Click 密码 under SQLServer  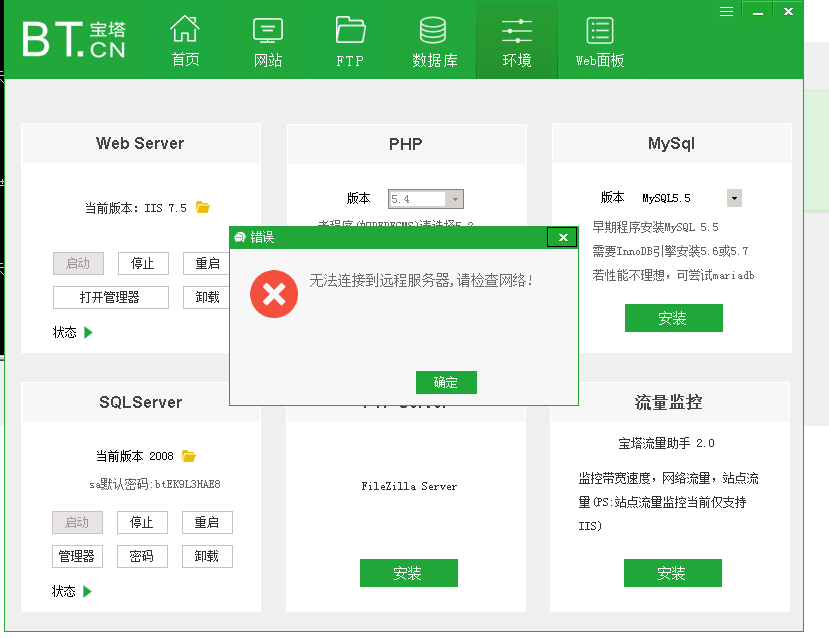tap(142, 556)
